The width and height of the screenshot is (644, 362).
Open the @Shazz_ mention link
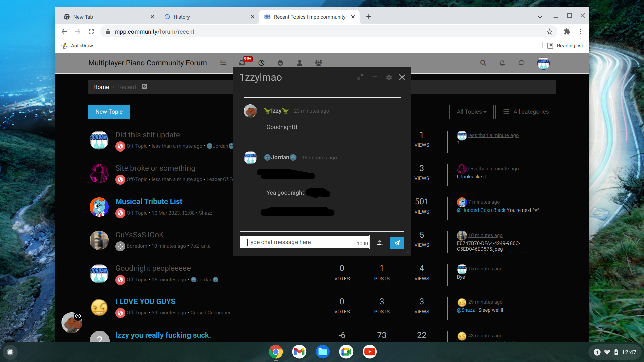tap(467, 310)
